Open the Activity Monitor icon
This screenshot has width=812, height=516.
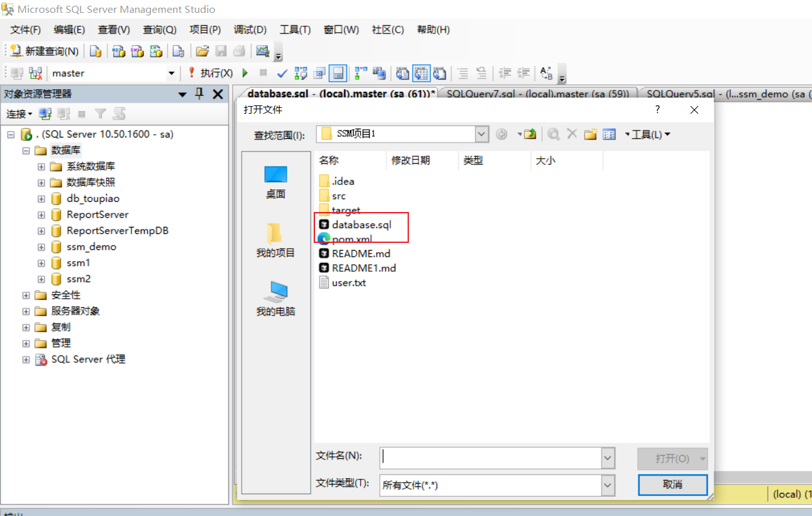(x=262, y=51)
